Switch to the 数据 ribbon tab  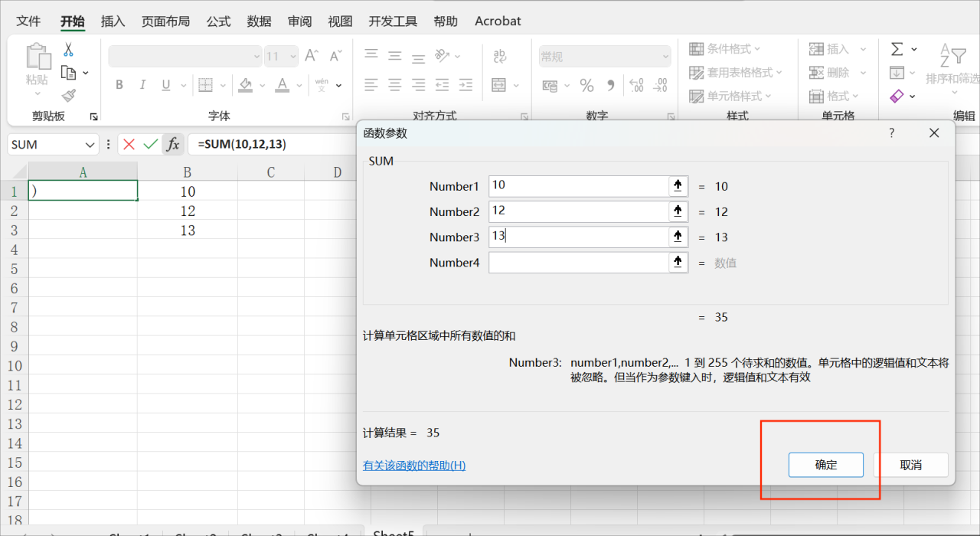pos(259,21)
